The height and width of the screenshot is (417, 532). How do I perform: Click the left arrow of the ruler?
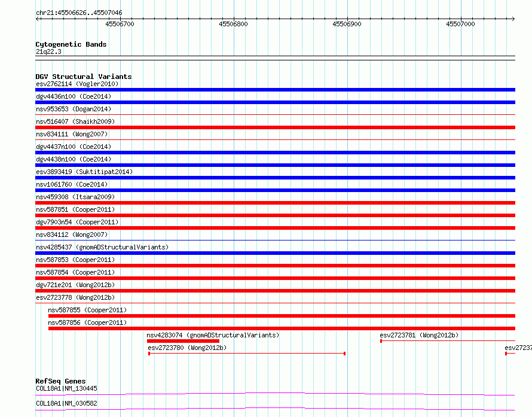click(37, 19)
